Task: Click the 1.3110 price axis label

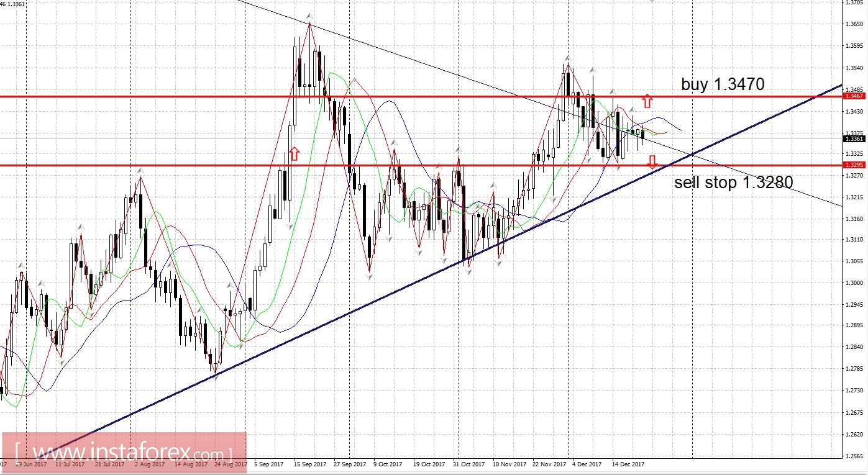Action: tap(855, 240)
